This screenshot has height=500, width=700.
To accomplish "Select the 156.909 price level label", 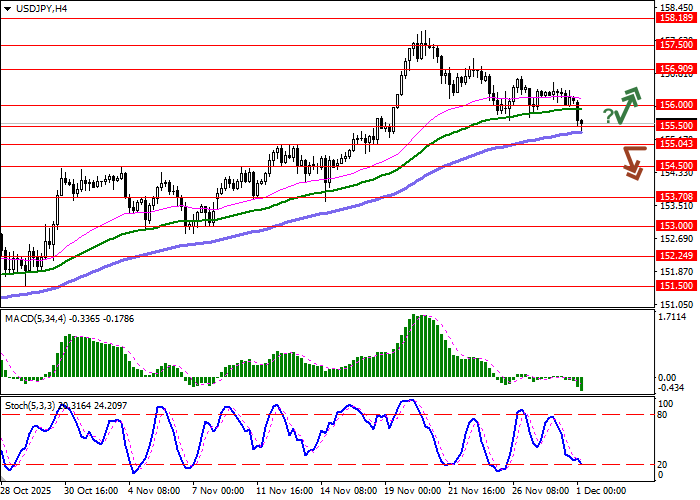I will tap(675, 69).
